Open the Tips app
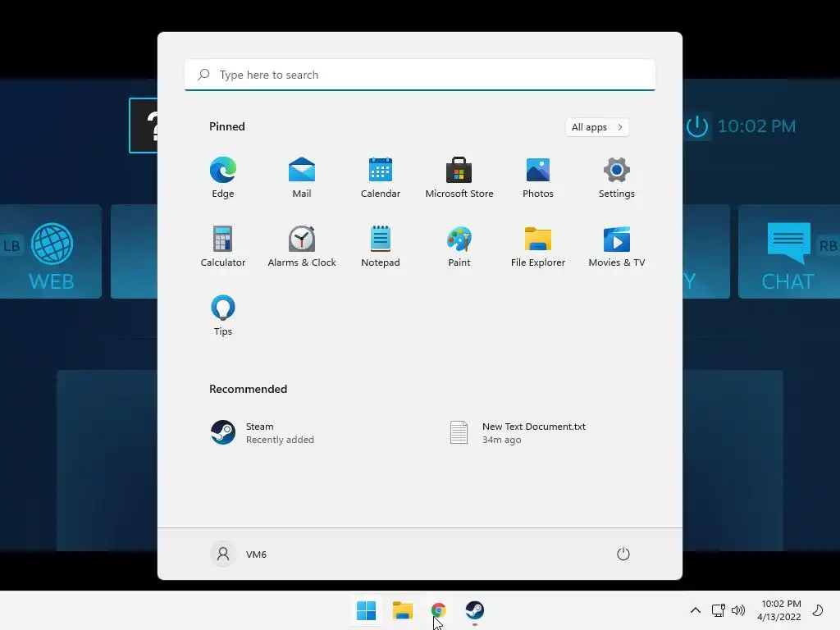The width and height of the screenshot is (840, 630). pyautogui.click(x=223, y=316)
